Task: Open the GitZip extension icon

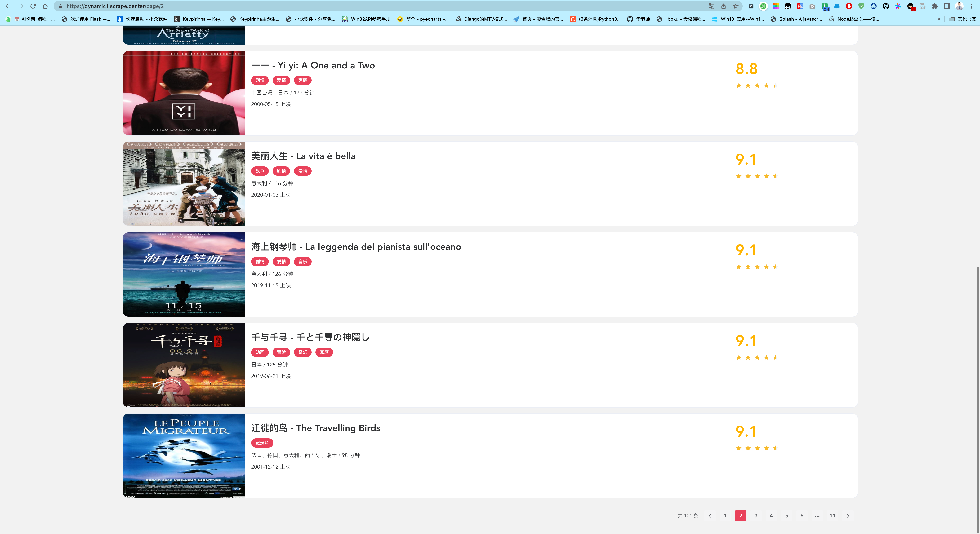Action: point(923,6)
